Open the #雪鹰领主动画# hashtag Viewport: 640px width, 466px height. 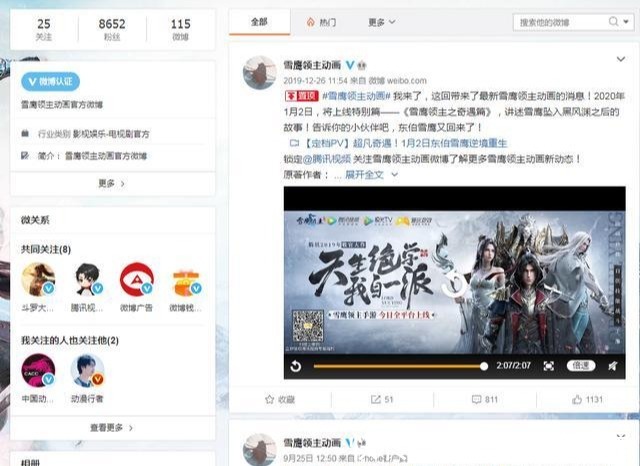pos(356,96)
